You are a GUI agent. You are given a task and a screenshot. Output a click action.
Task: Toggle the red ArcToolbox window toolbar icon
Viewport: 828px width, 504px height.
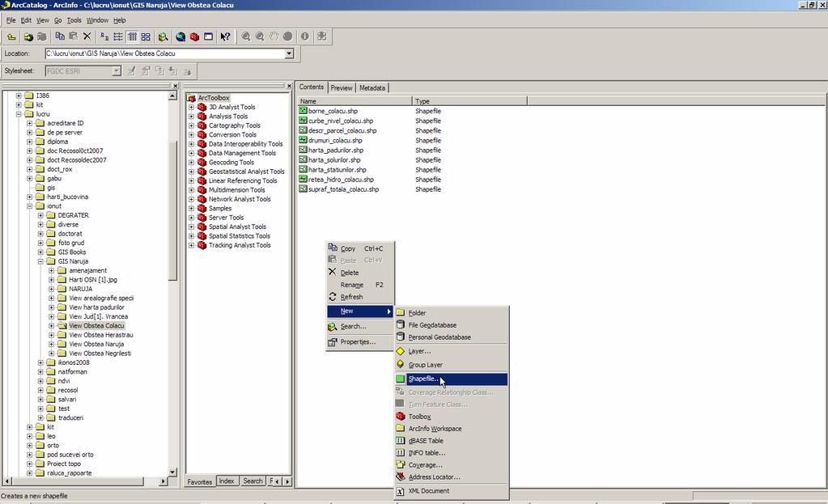[194, 36]
